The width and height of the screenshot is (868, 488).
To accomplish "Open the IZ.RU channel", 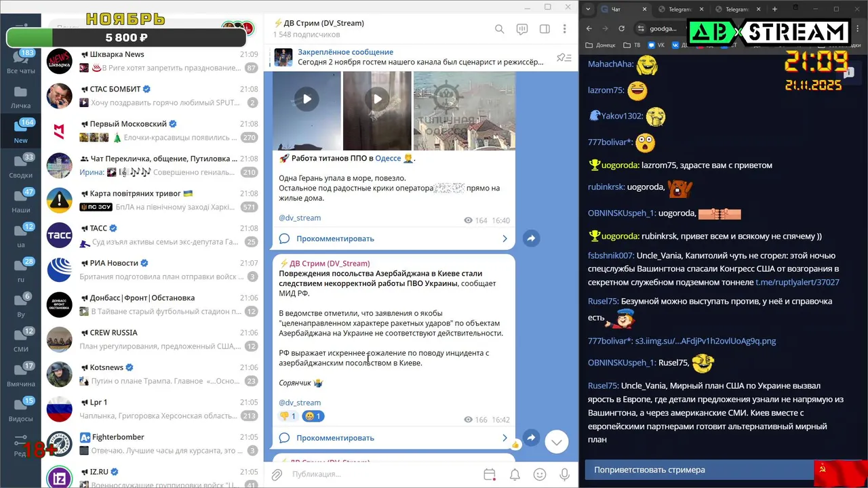I will point(153,474).
